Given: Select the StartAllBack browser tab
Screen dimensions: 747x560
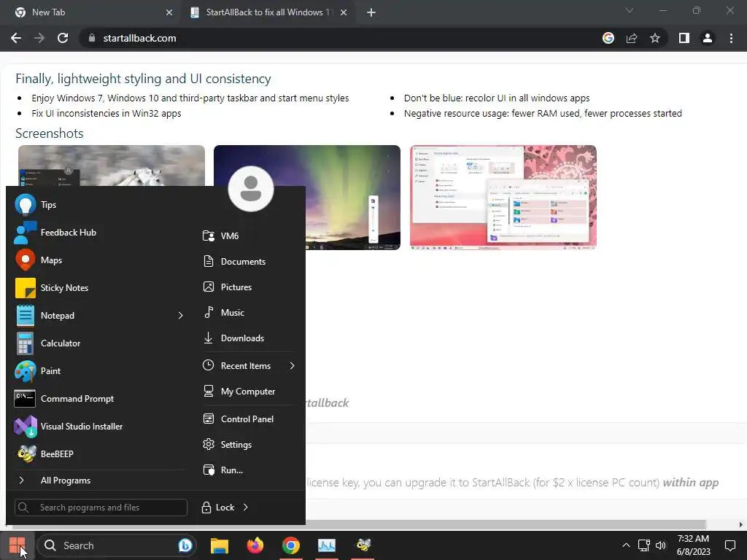Looking at the screenshot, I should tap(268, 12).
